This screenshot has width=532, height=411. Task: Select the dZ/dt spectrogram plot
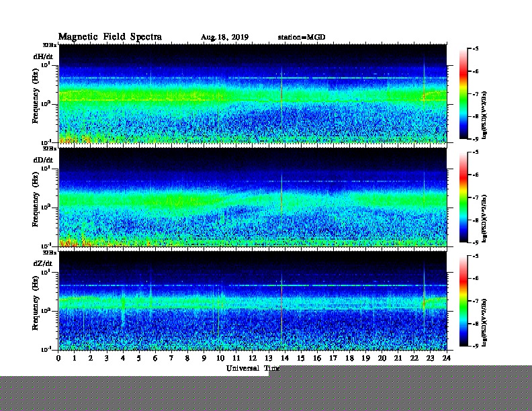253,301
